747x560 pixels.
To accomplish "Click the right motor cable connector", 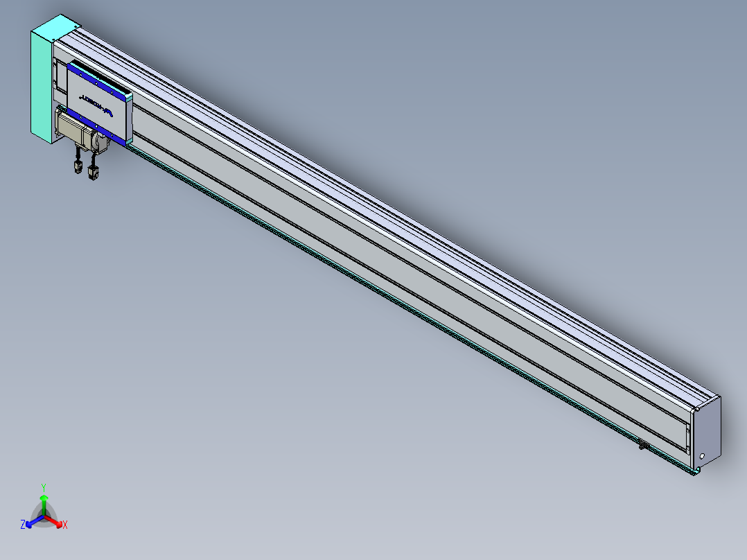I will (x=93, y=173).
